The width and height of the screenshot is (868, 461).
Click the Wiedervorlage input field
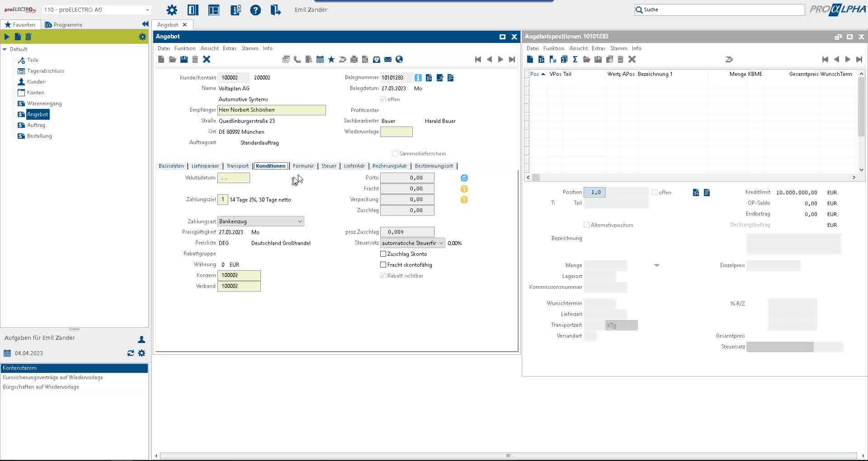(396, 132)
